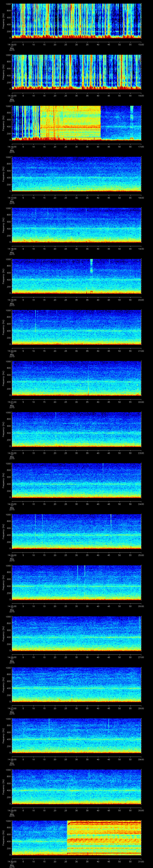153x868 pixels.
Task: Click the 55-second burst in the 14:16:00 spectrogram
Action: pyautogui.click(x=131, y=123)
